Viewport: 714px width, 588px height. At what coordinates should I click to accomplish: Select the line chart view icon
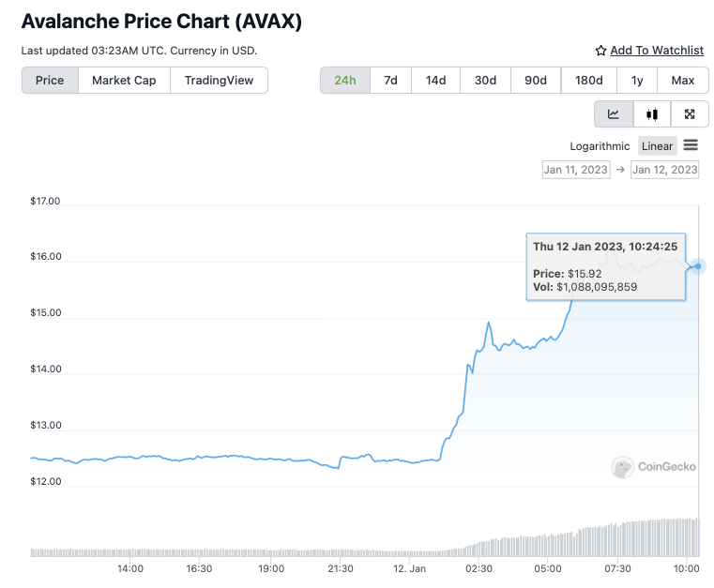coord(614,114)
